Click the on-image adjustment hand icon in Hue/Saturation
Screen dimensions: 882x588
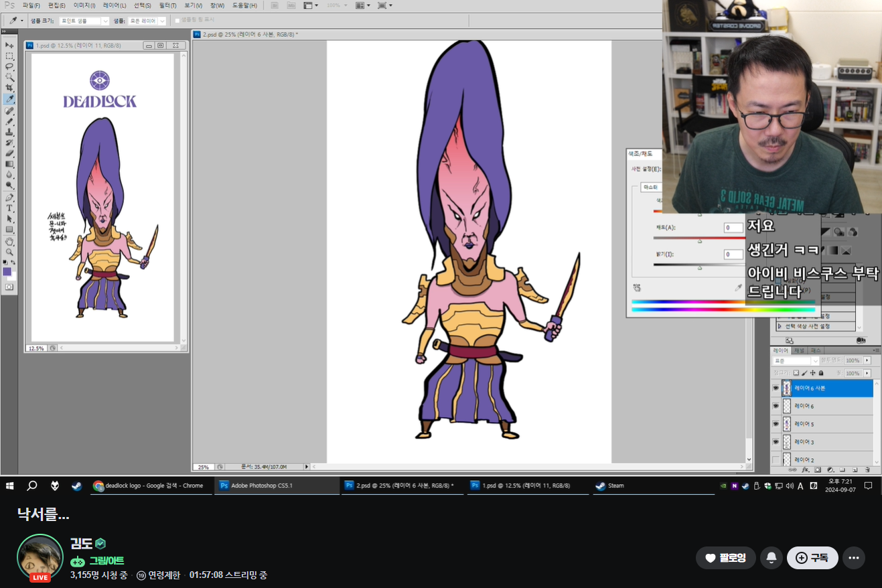[637, 287]
